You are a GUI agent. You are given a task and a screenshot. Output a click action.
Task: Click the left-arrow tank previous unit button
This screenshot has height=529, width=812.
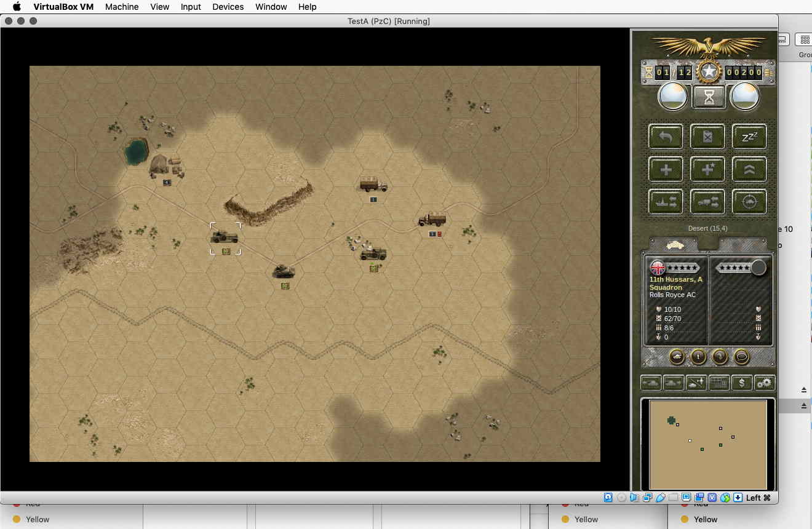tap(651, 383)
